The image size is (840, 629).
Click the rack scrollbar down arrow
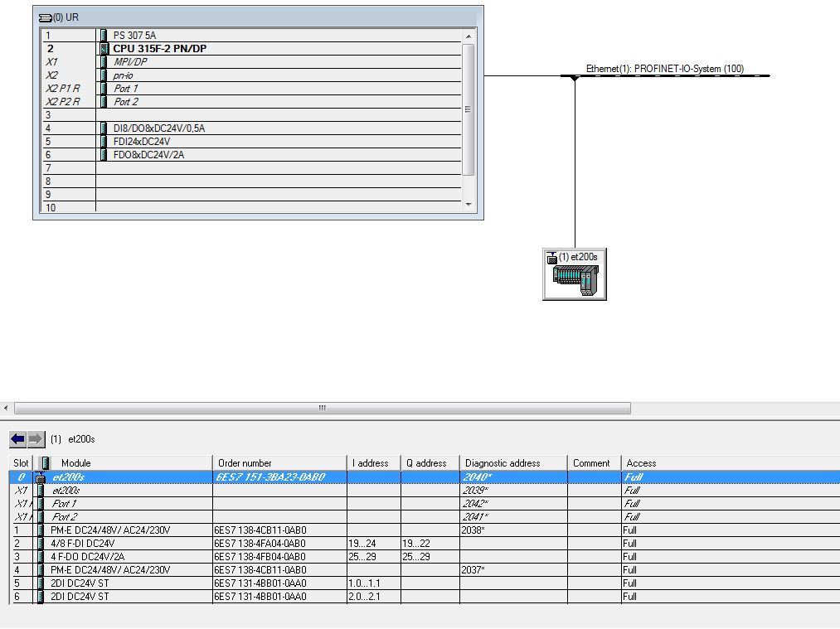coord(469,205)
